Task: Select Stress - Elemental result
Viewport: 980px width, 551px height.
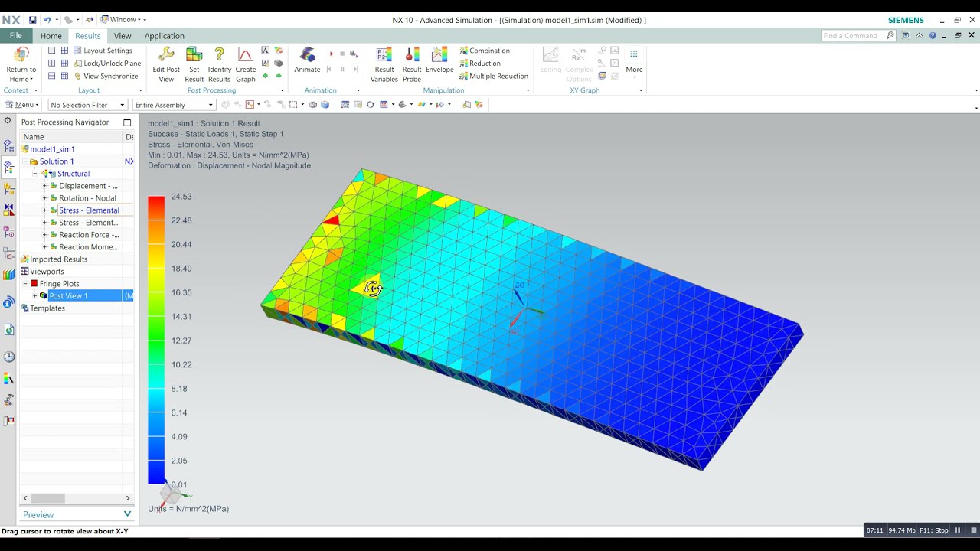Action: (89, 210)
